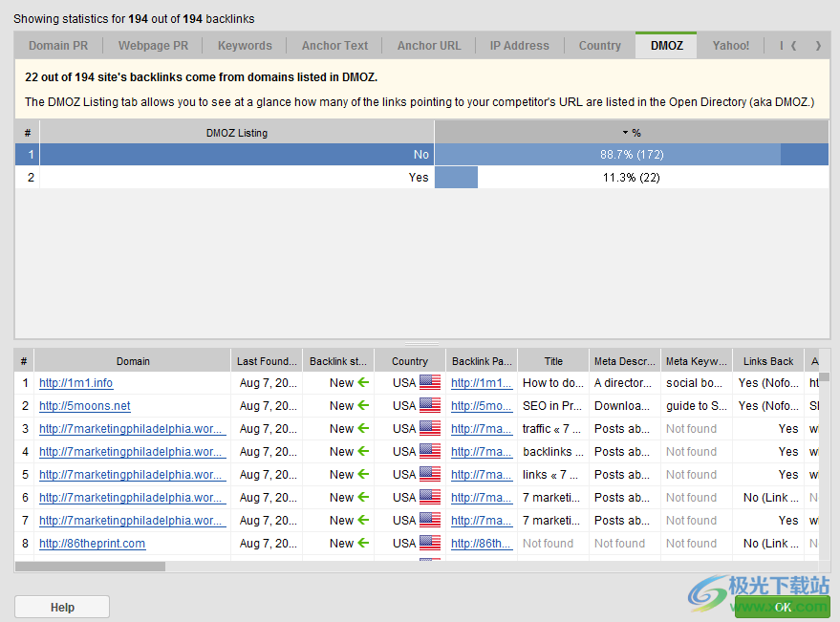Sort by the Links Back column header
The height and width of the screenshot is (622, 840).
768,361
